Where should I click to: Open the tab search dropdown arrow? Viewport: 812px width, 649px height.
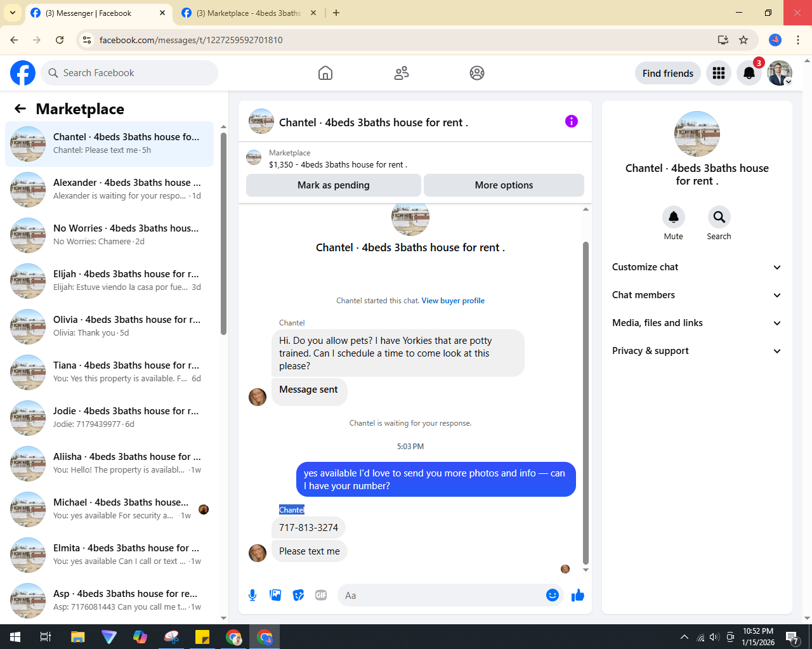click(x=12, y=13)
